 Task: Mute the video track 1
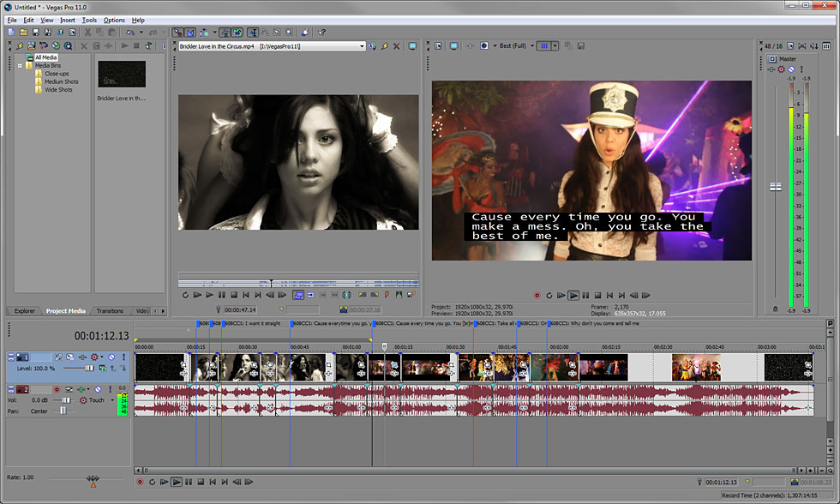click(x=111, y=357)
